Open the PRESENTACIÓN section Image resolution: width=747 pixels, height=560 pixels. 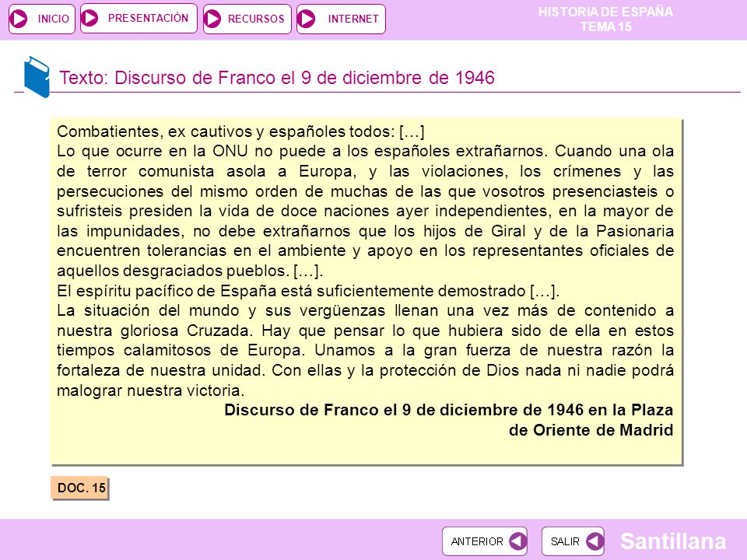(139, 19)
